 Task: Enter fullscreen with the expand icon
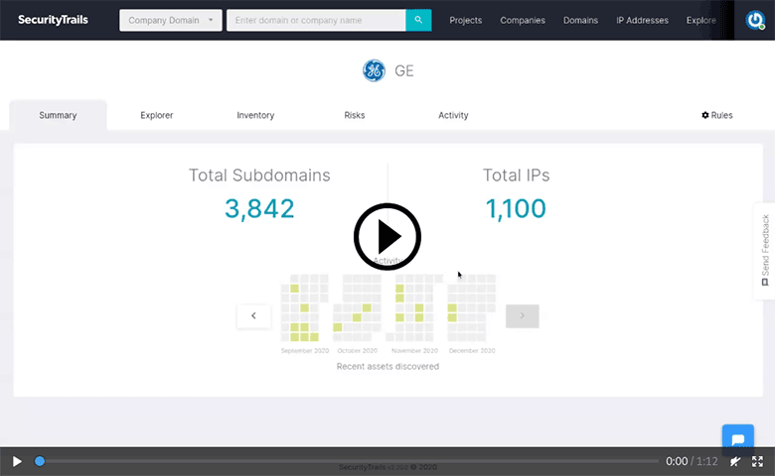757,461
